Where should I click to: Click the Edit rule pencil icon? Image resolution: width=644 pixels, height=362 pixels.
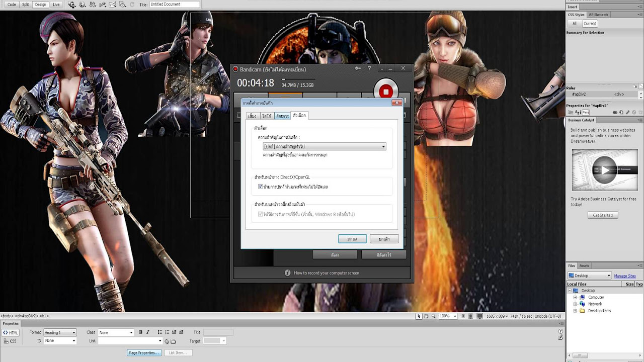(x=628, y=112)
